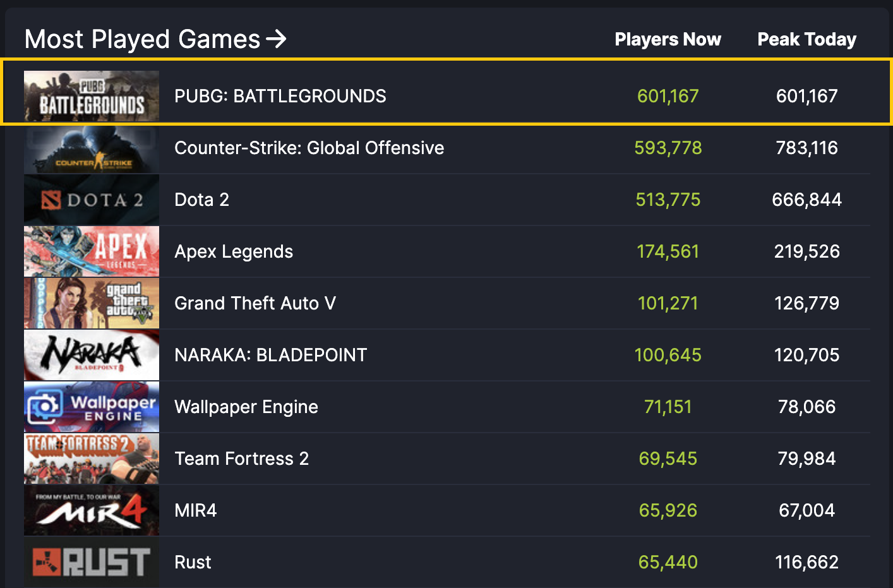
Task: Click PUBG's 601,167 players now count
Action: coord(668,96)
